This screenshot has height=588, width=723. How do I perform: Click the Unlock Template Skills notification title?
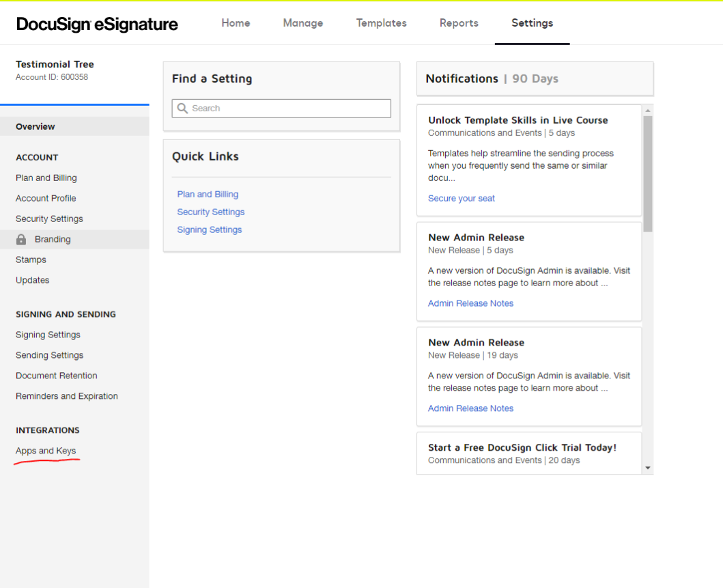pyautogui.click(x=518, y=120)
